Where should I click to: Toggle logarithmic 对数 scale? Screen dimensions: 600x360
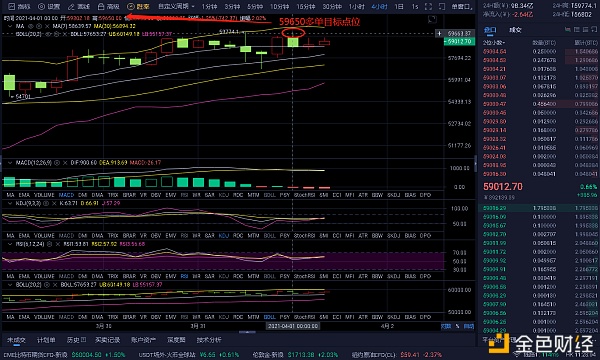tap(445, 326)
